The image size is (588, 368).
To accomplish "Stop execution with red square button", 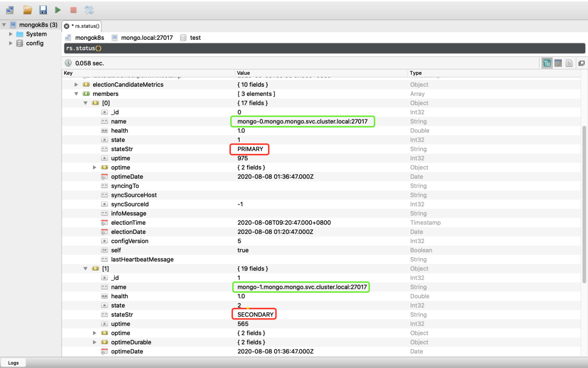I will 73,10.
